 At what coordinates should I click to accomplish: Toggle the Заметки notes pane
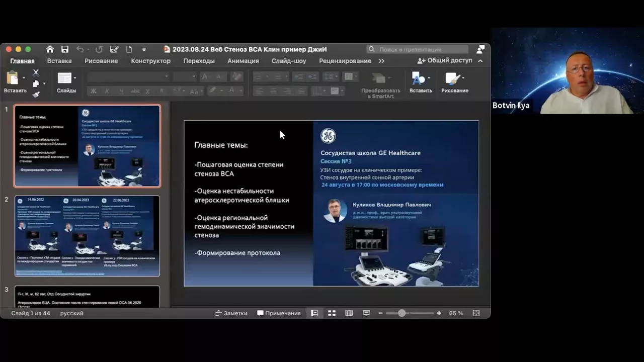pyautogui.click(x=231, y=313)
